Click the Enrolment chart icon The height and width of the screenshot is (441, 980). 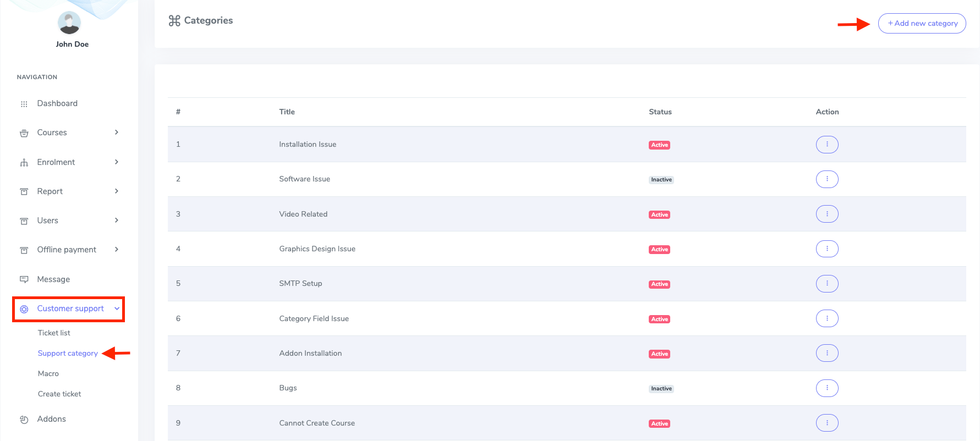[24, 162]
